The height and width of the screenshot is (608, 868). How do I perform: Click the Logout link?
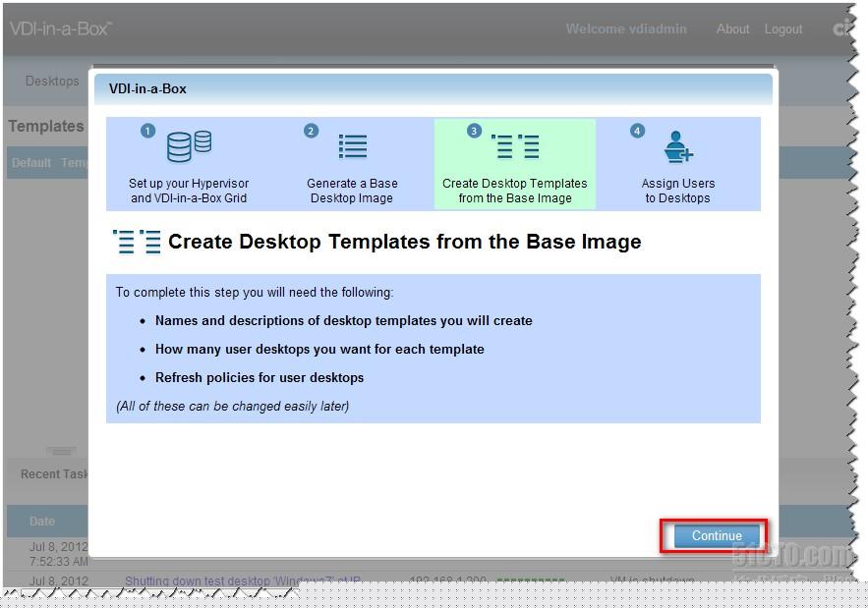point(782,28)
